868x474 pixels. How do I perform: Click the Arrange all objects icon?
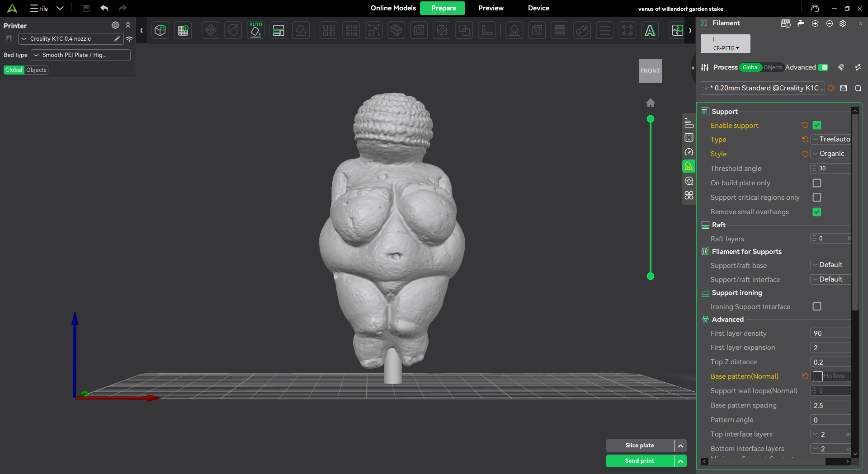[x=278, y=30]
